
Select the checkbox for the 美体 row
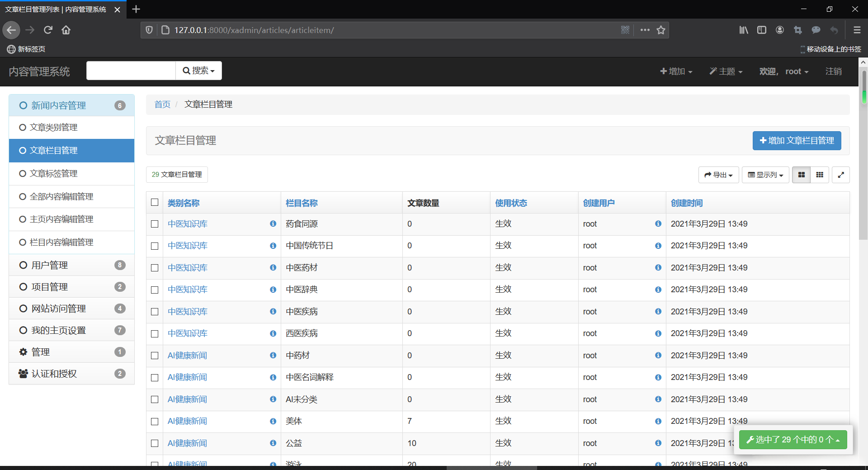(155, 421)
